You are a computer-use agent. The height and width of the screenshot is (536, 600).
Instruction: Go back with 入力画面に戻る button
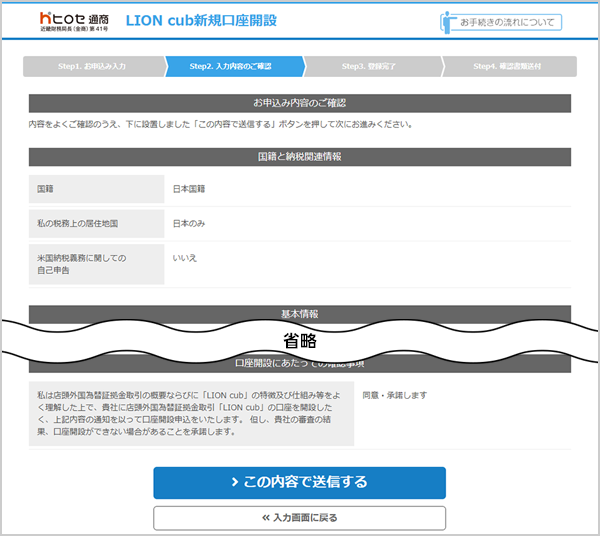click(300, 518)
